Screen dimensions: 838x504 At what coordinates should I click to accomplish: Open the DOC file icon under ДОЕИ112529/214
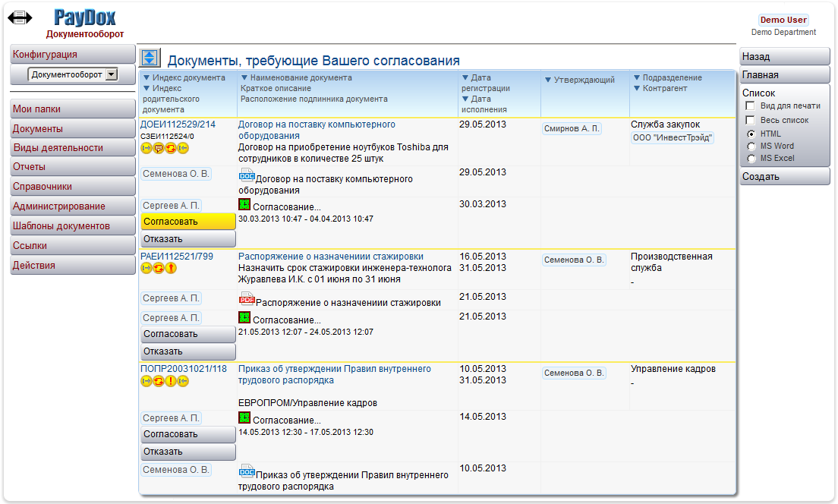click(x=247, y=175)
